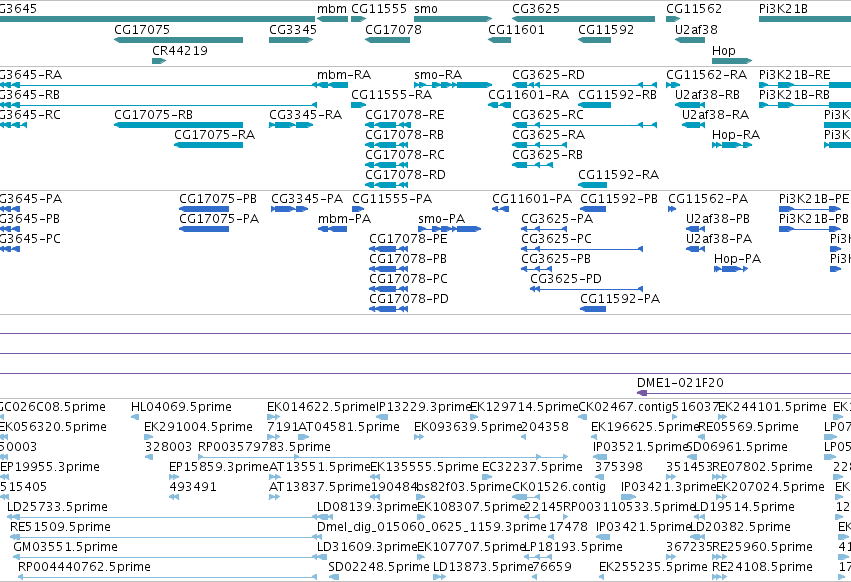Screen dimensions: 851x582
Task: Select the smo gene label
Action: tap(426, 9)
